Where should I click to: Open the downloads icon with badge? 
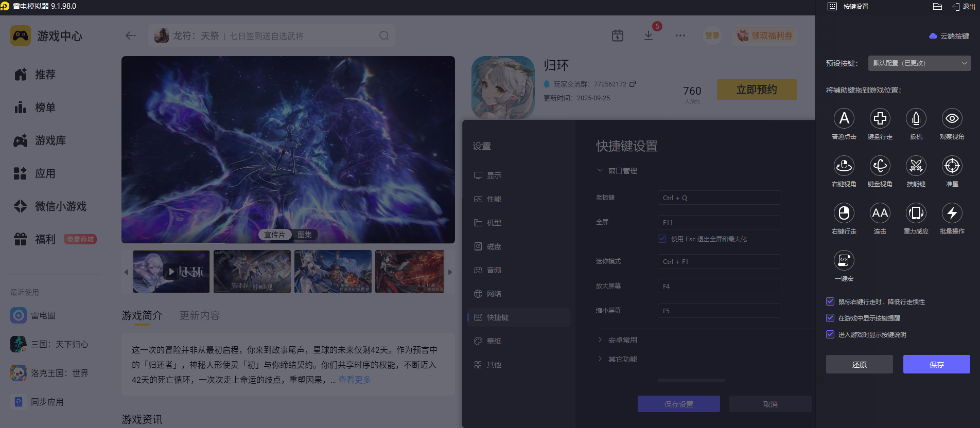[x=649, y=35]
